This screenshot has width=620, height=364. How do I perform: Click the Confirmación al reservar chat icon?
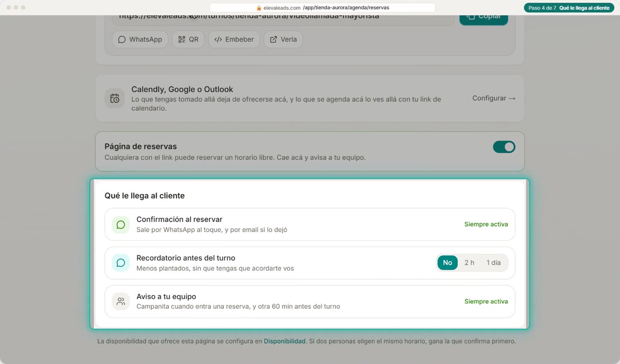pos(120,225)
